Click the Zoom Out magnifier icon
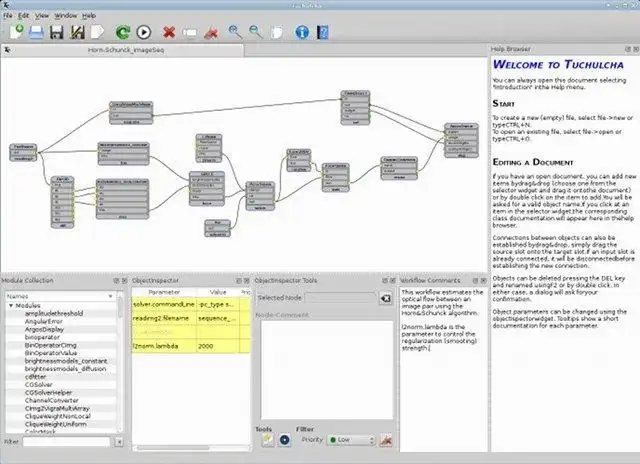The image size is (640, 464). coord(256,32)
